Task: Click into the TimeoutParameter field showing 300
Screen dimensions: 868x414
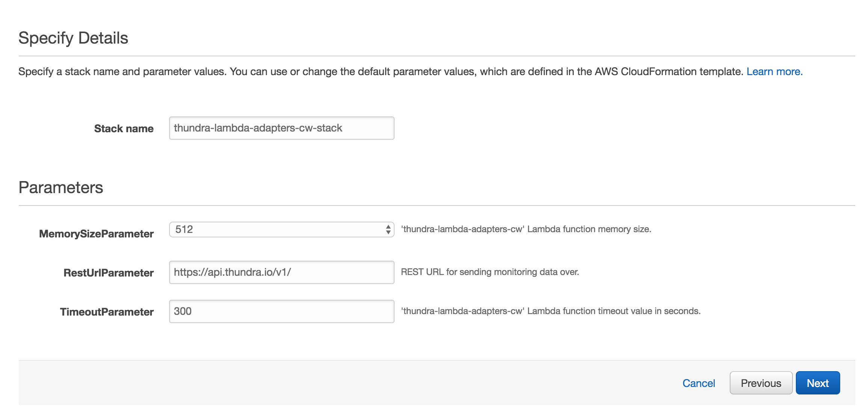Action: tap(281, 311)
